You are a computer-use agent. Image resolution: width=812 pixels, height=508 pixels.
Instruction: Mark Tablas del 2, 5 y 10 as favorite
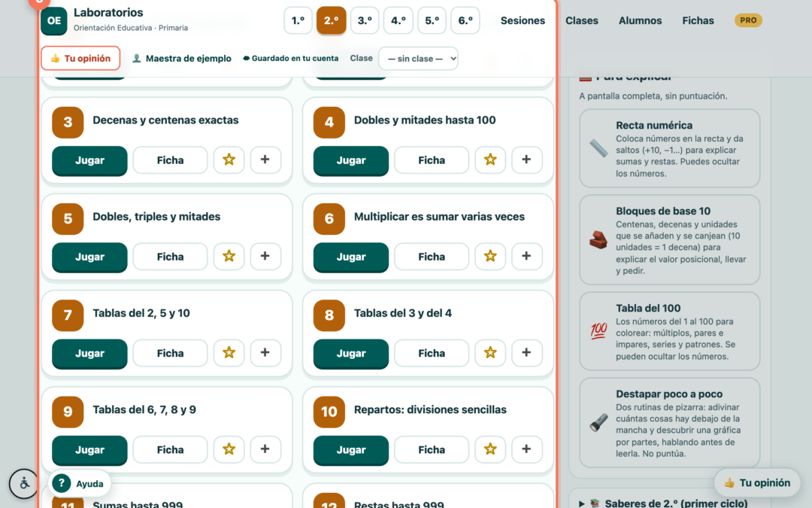pyautogui.click(x=229, y=352)
